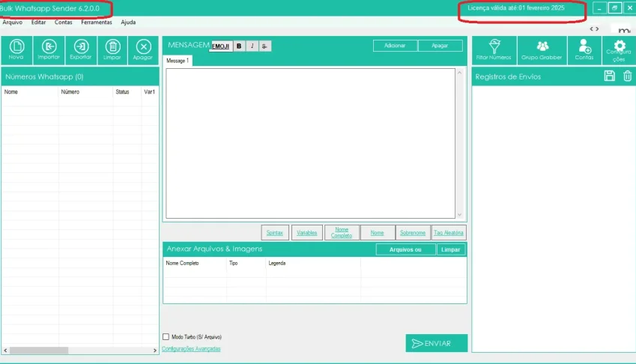Open the Importar numbers icon
The height and width of the screenshot is (364, 636).
[x=49, y=50]
